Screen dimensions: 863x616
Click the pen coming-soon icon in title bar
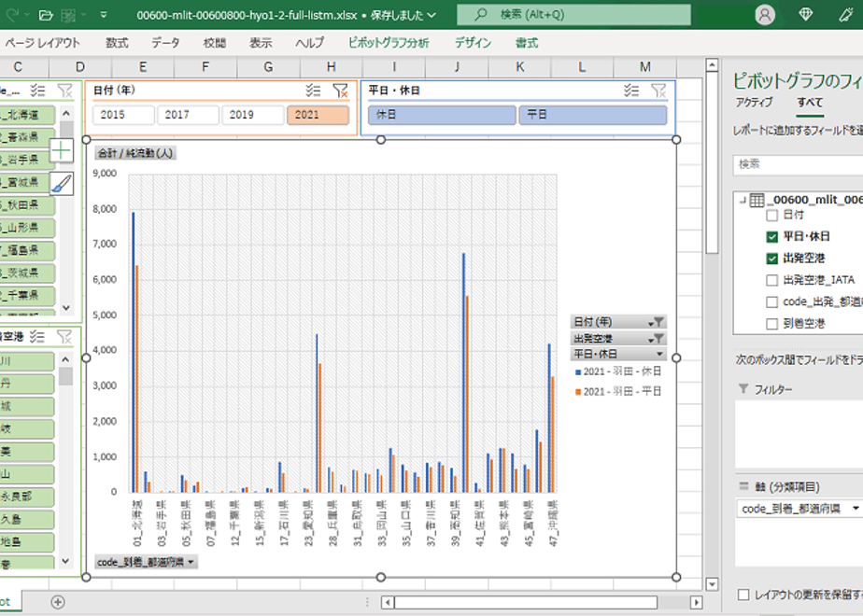click(846, 15)
